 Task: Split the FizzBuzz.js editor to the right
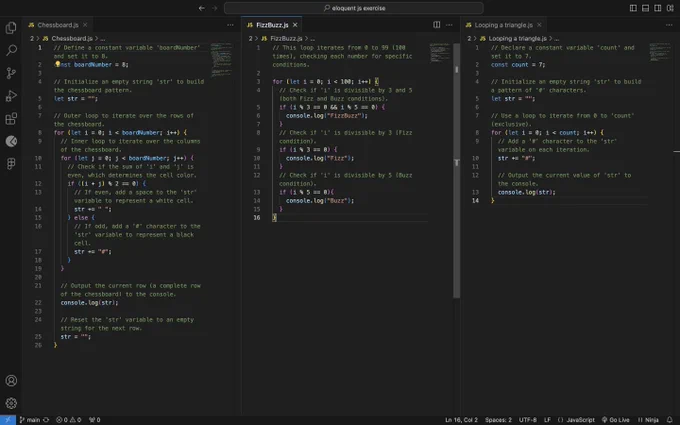point(437,25)
